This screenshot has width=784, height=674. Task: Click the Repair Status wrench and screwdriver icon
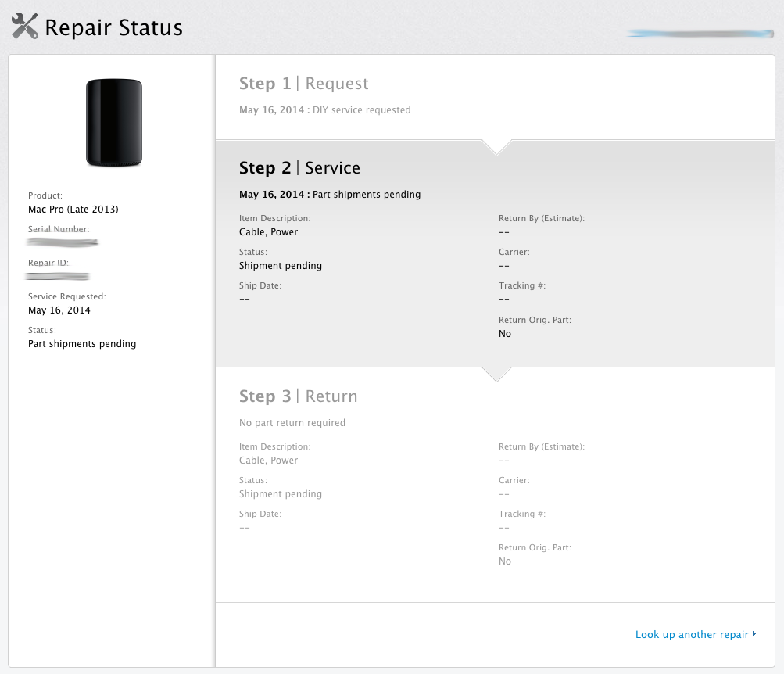24,26
